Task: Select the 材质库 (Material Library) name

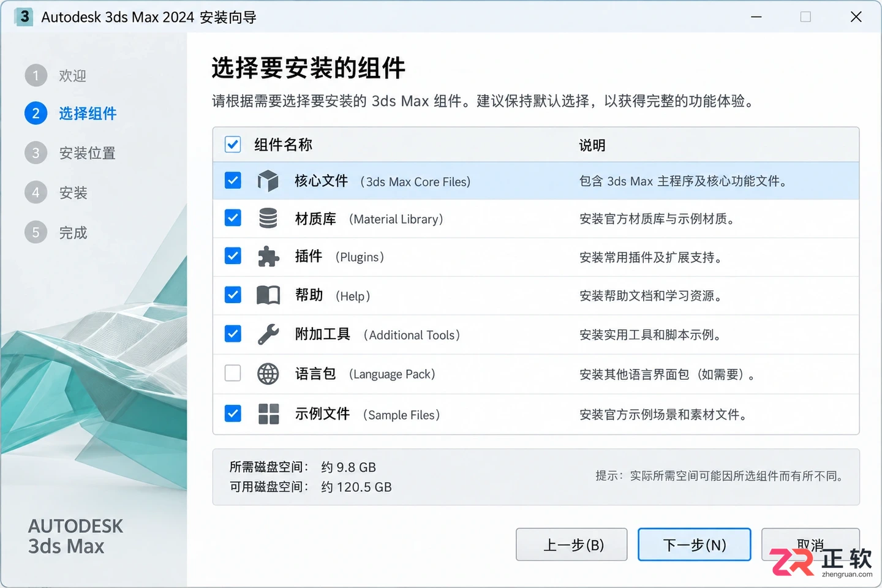Action: tap(369, 219)
